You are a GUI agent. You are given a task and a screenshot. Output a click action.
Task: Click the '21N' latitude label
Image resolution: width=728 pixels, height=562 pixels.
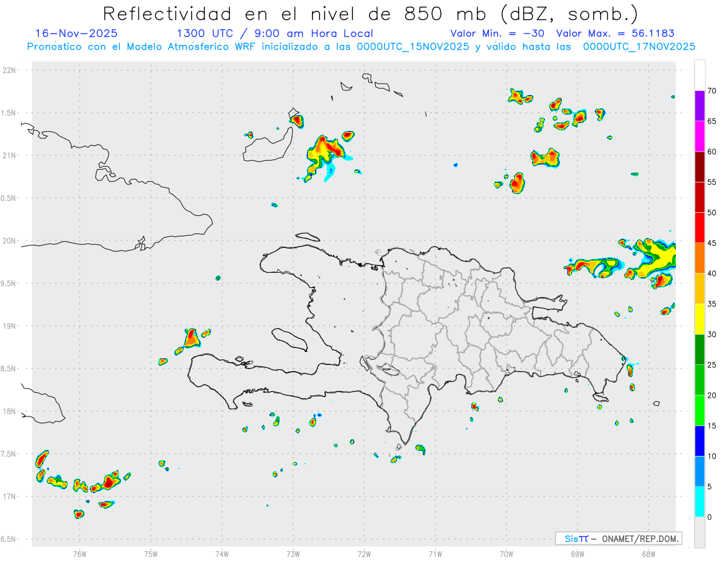pos(10,155)
